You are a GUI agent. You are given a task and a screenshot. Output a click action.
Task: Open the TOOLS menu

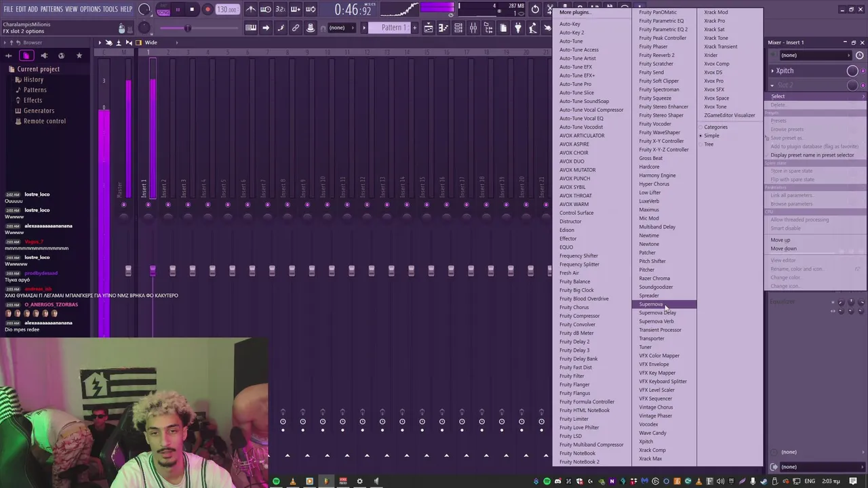click(110, 9)
